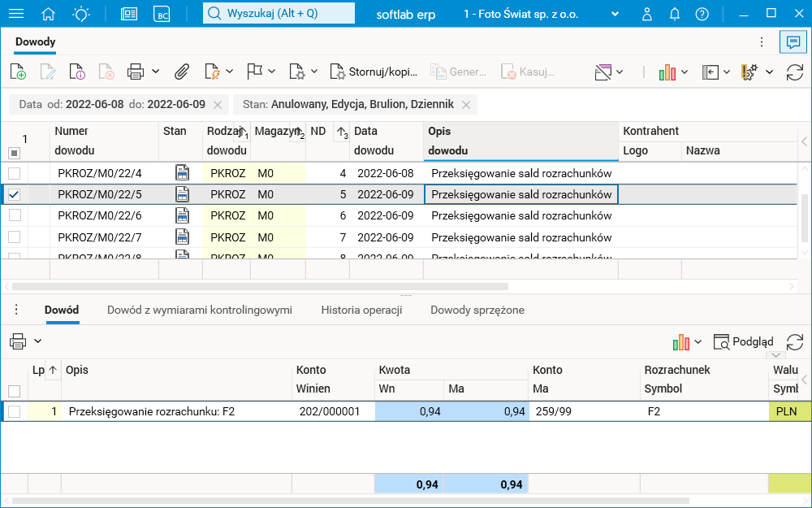Open the notifications bell icon
The width and height of the screenshot is (812, 508).
point(675,14)
